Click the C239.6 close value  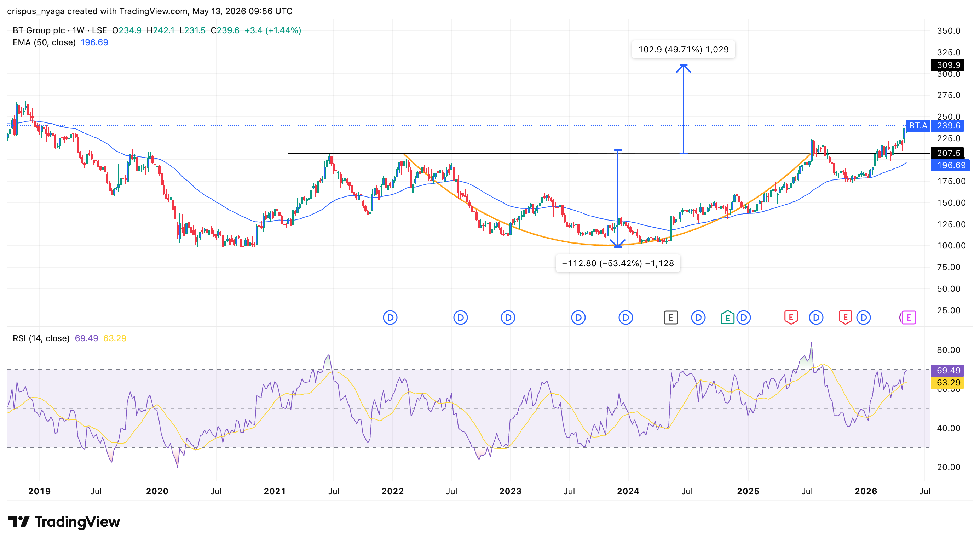(225, 30)
